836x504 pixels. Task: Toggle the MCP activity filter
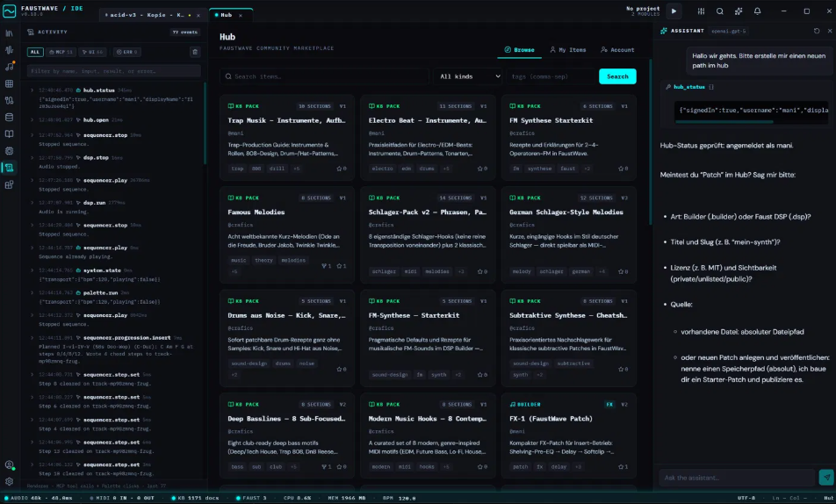click(61, 52)
